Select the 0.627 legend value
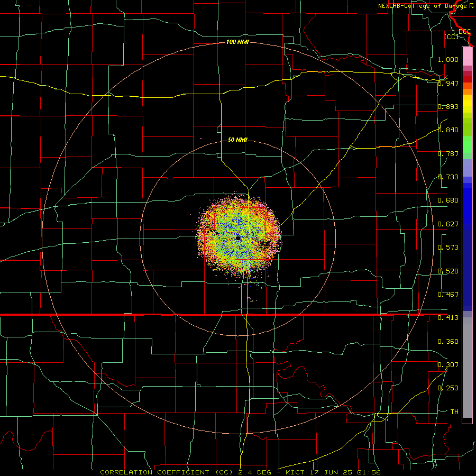 coord(448,224)
